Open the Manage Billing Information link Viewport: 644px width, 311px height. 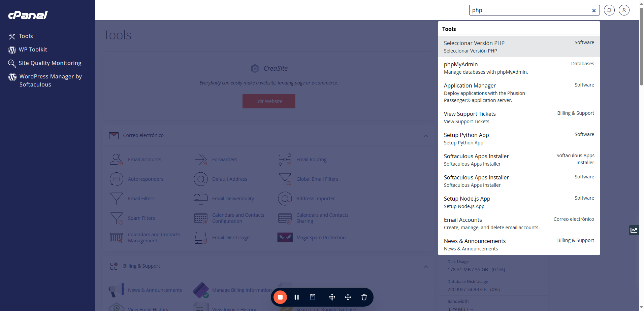coord(242,290)
